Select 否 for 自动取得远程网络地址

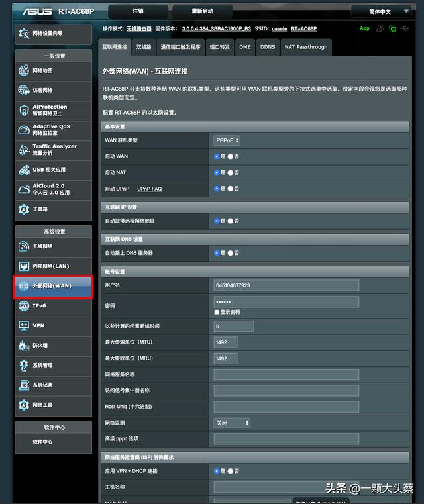(x=230, y=221)
